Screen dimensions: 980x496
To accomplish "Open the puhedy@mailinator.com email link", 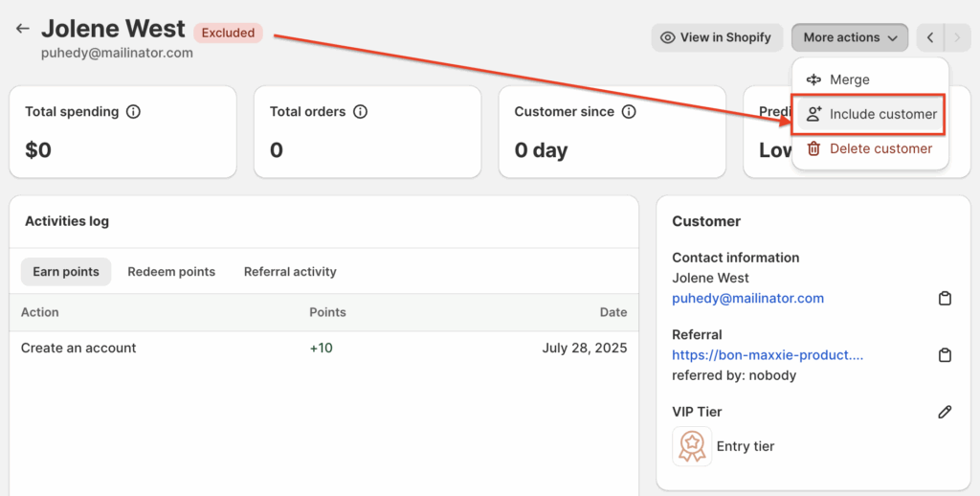I will [747, 298].
